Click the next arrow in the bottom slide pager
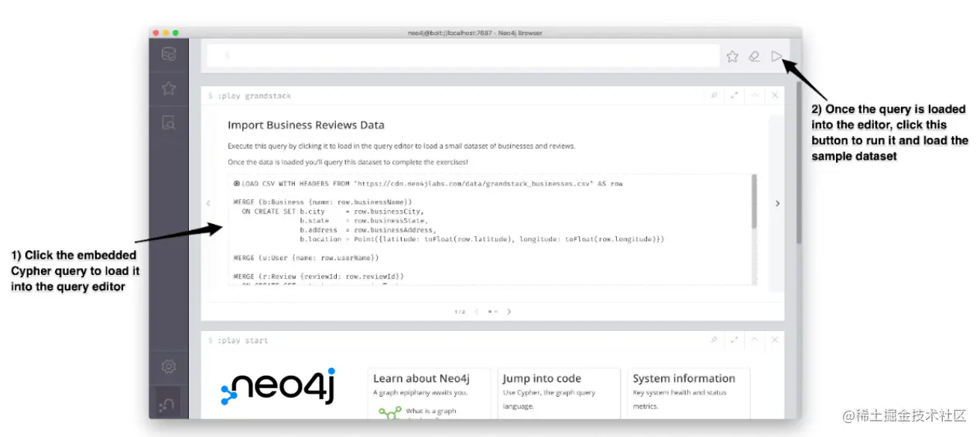 (509, 311)
